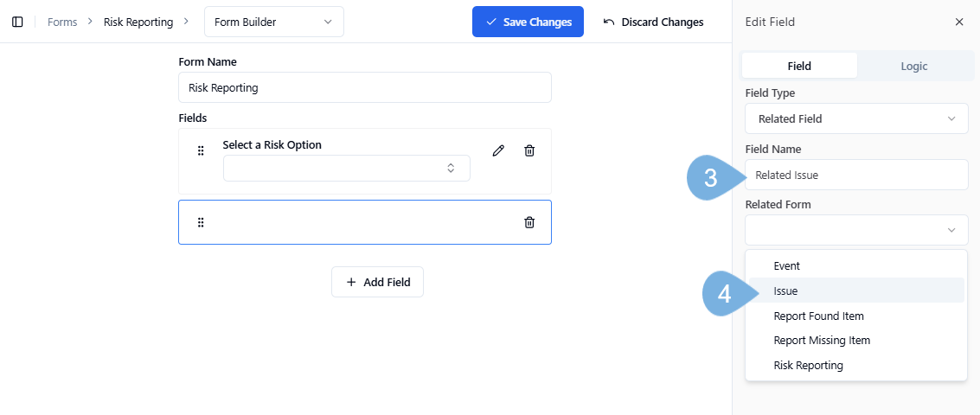This screenshot has width=980, height=415.
Task: Click Save Changes button
Action: 528,22
